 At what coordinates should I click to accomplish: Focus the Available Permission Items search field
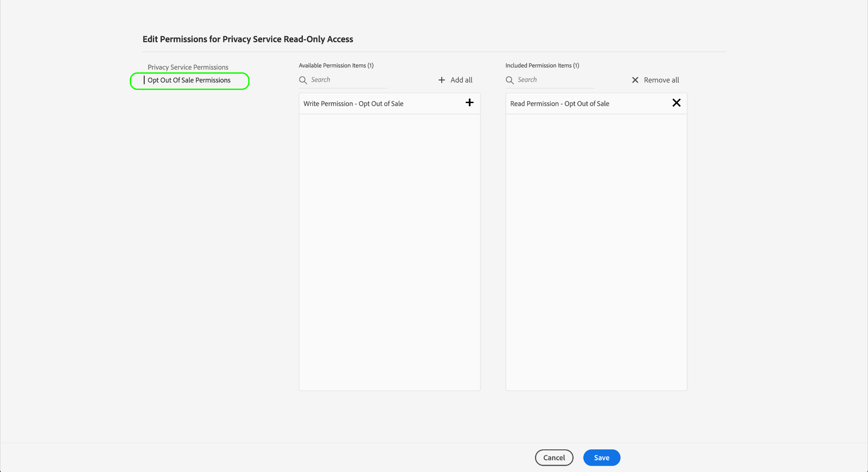pos(349,80)
